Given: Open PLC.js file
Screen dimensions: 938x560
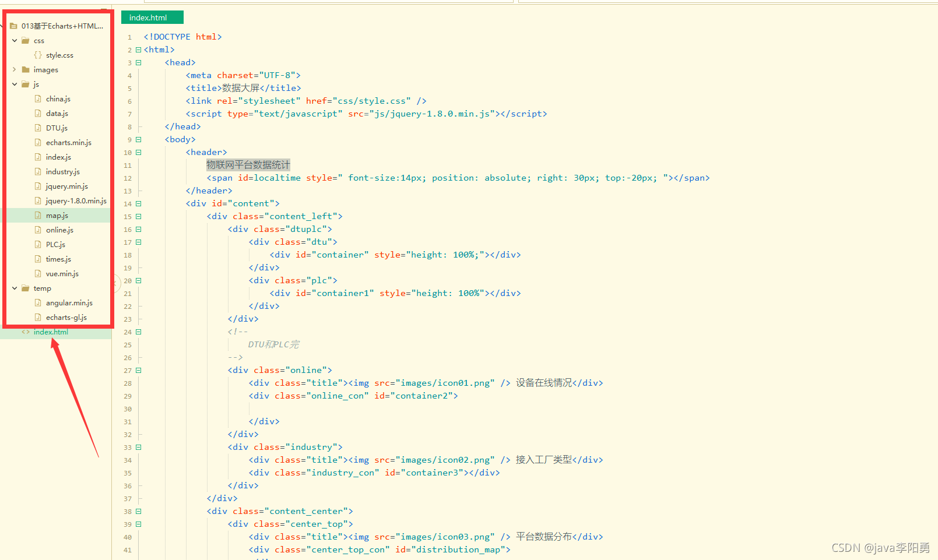Looking at the screenshot, I should 55,245.
